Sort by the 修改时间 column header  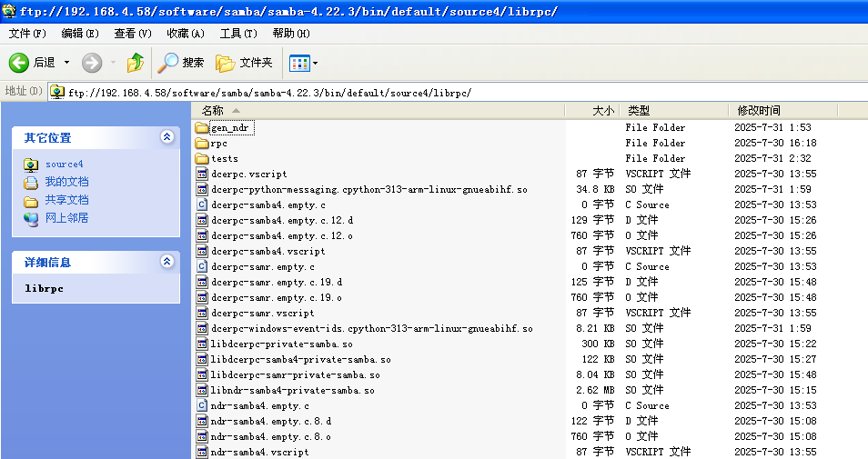(783, 111)
